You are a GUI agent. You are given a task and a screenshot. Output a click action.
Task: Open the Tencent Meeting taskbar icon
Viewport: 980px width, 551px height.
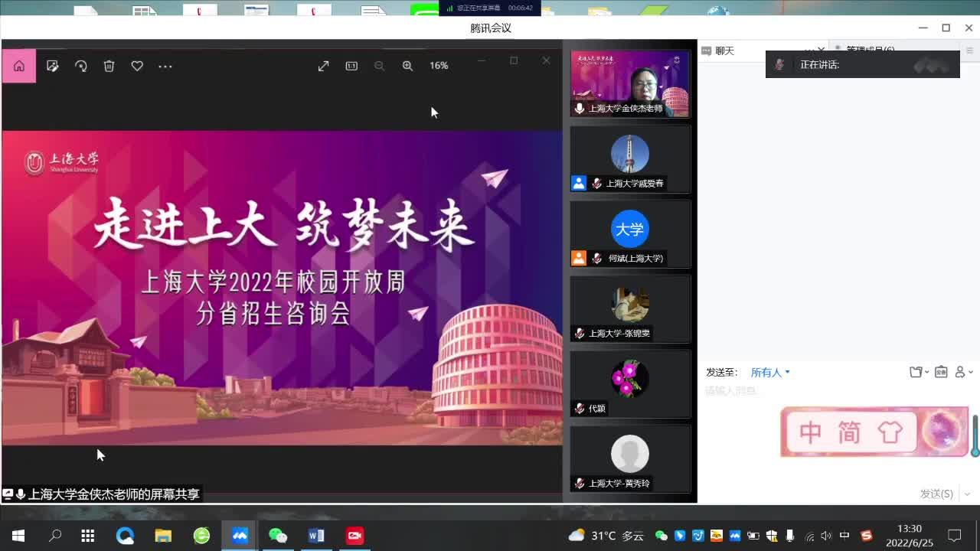coord(240,536)
